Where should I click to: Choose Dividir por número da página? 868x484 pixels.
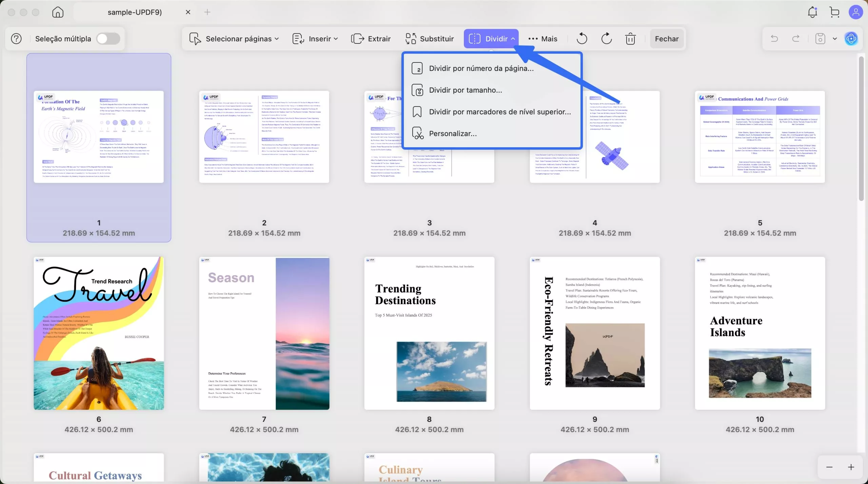(481, 68)
